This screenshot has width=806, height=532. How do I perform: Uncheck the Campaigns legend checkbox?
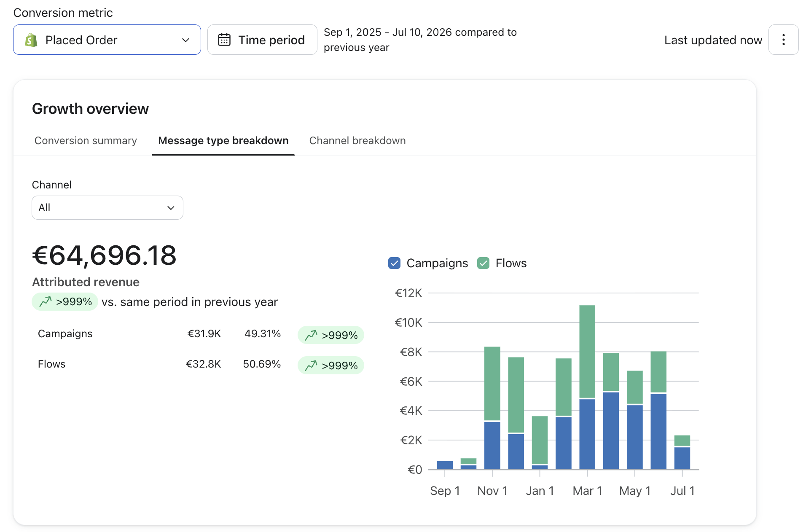[394, 263]
